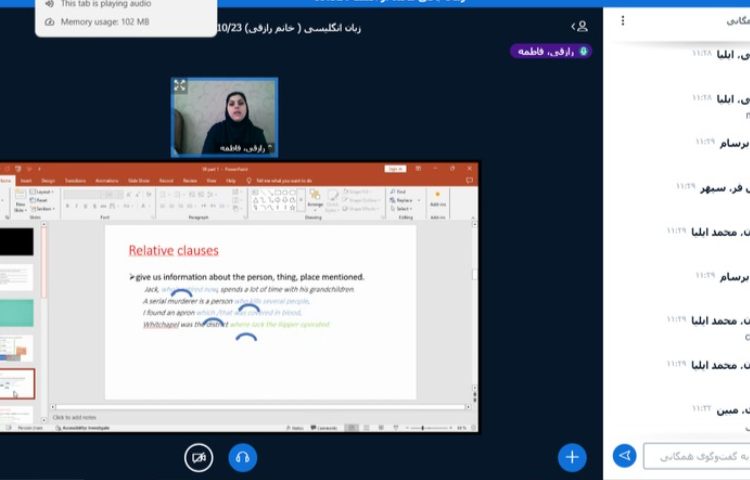The image size is (750, 480).
Task: Click the 'Click to add notes' area
Action: (x=75, y=417)
